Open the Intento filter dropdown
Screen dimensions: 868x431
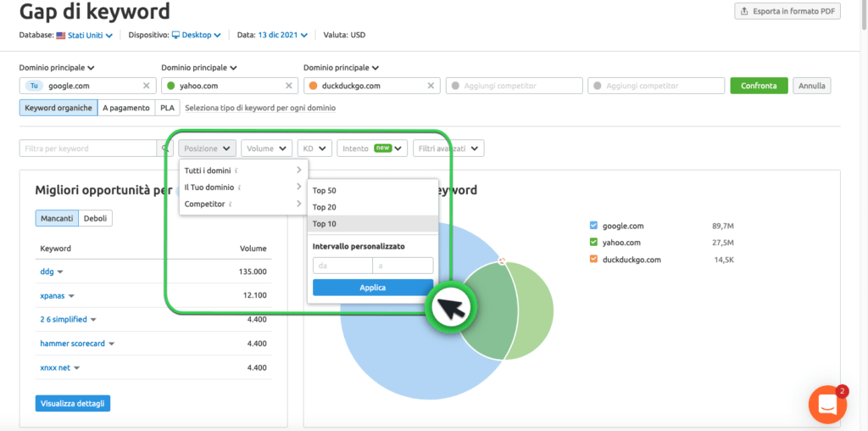(x=373, y=148)
